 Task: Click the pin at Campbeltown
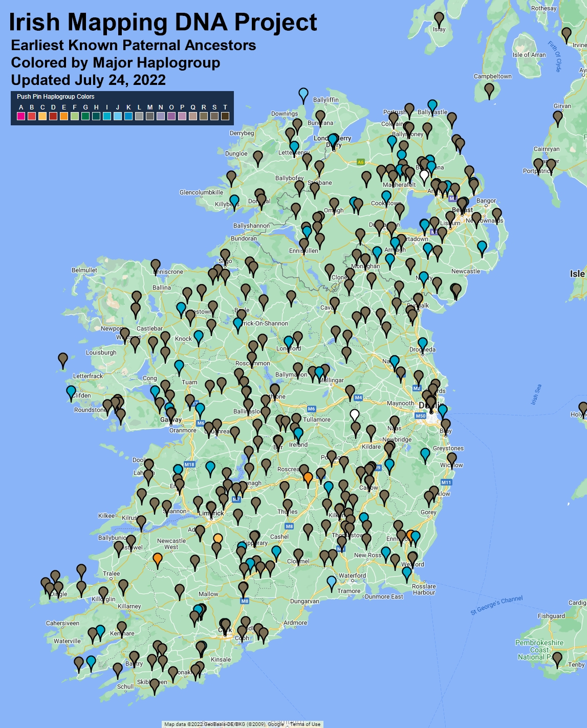coord(489,89)
